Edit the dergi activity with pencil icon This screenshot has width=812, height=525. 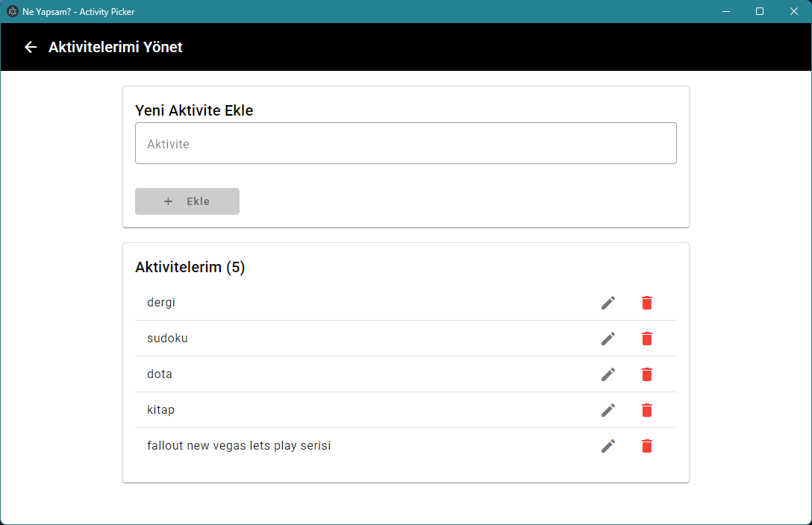[608, 303]
